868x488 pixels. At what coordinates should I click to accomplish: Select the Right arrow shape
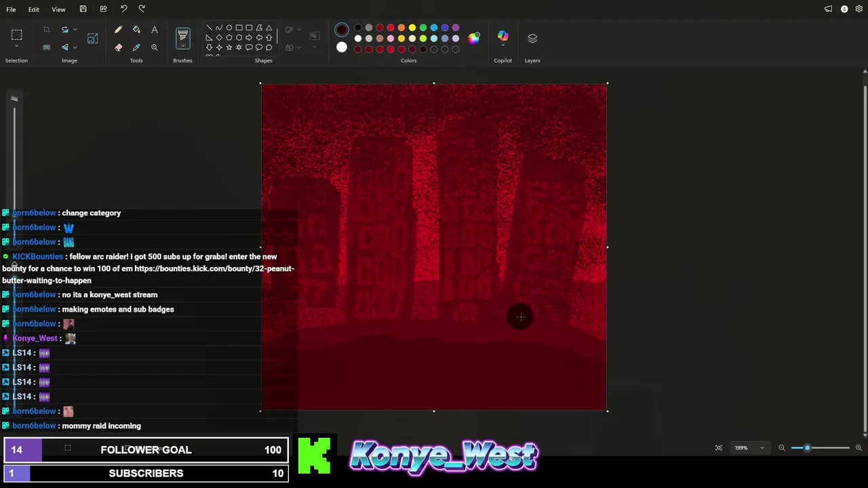click(249, 38)
